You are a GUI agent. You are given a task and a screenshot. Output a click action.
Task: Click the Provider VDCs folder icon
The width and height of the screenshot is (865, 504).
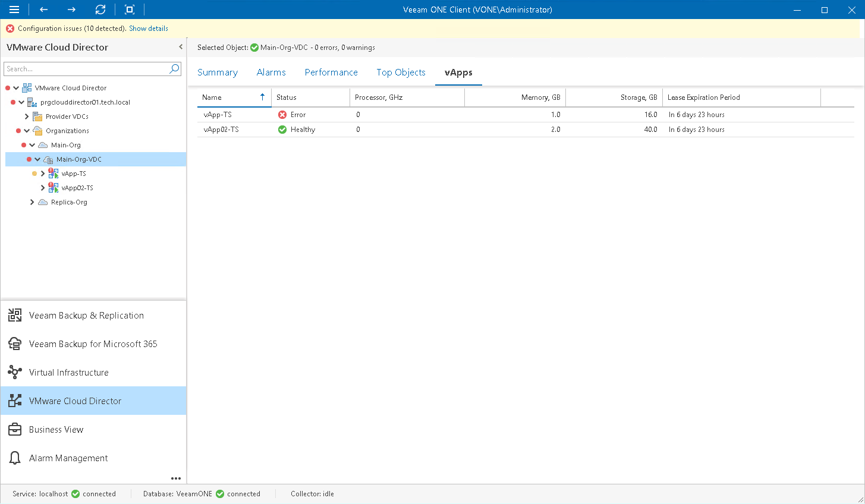[x=37, y=116]
